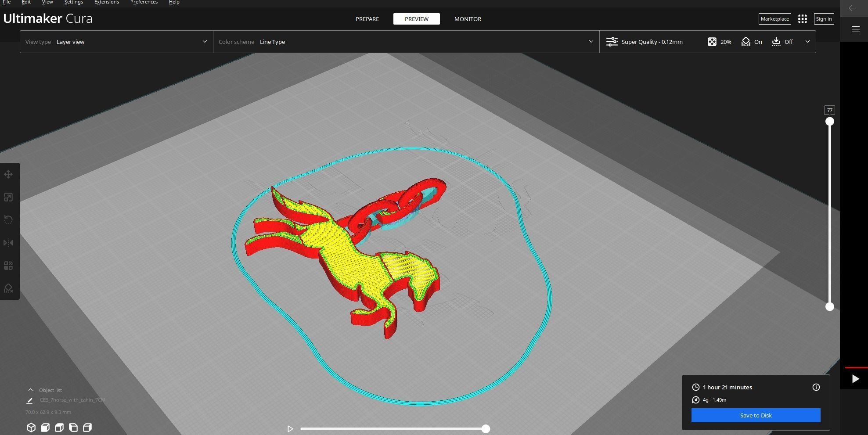The height and width of the screenshot is (435, 868).
Task: Select CE3_7horse_with_cahin_7CM in object list
Action: click(x=72, y=400)
